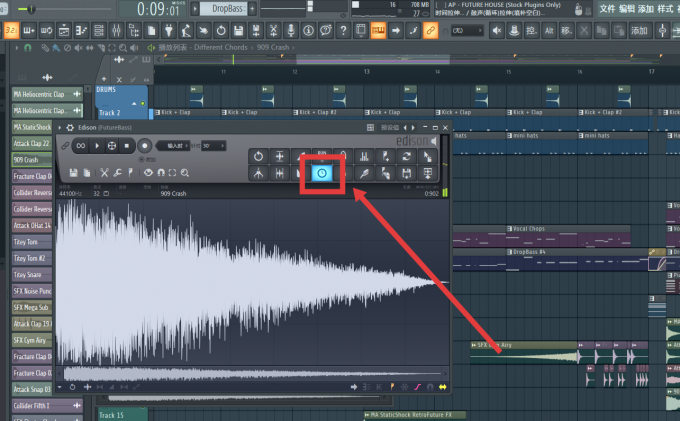Open the 文件 (File) menu
This screenshot has width=680, height=421.
tap(607, 8)
